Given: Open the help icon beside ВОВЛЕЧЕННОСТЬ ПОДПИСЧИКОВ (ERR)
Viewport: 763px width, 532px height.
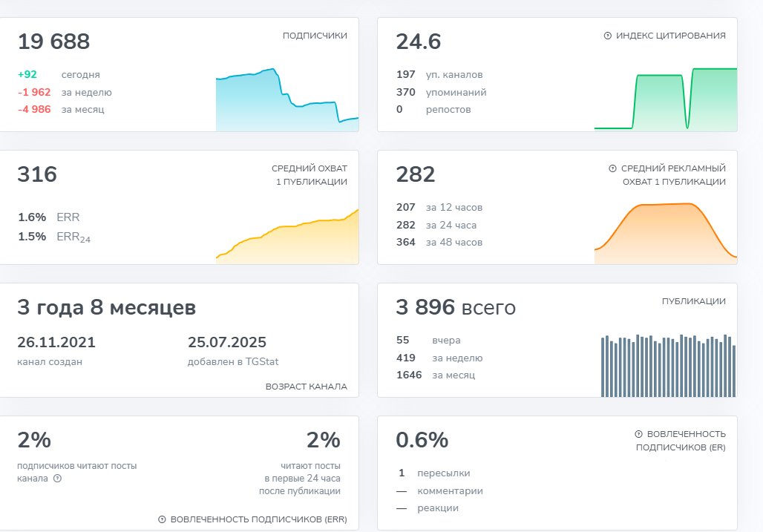Looking at the screenshot, I should coord(162,519).
